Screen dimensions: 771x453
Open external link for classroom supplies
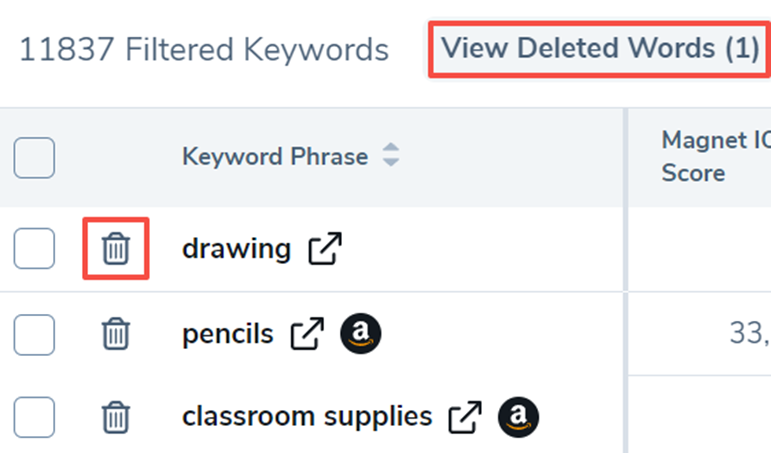466,417
